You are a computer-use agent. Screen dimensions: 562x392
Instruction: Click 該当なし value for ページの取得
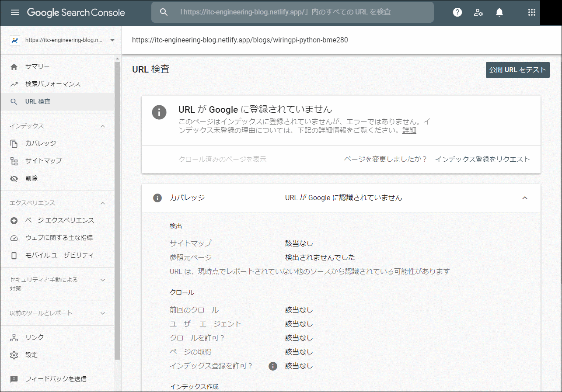click(x=299, y=352)
